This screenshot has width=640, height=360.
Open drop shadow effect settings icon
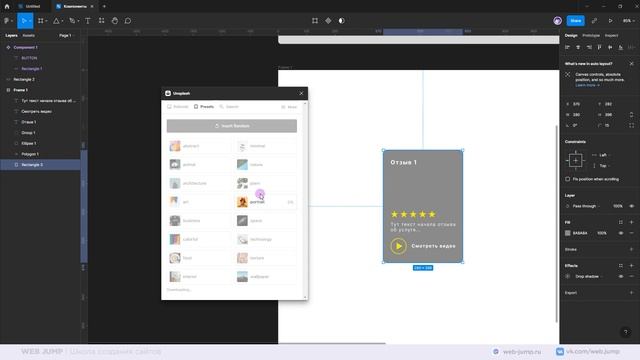[567, 276]
